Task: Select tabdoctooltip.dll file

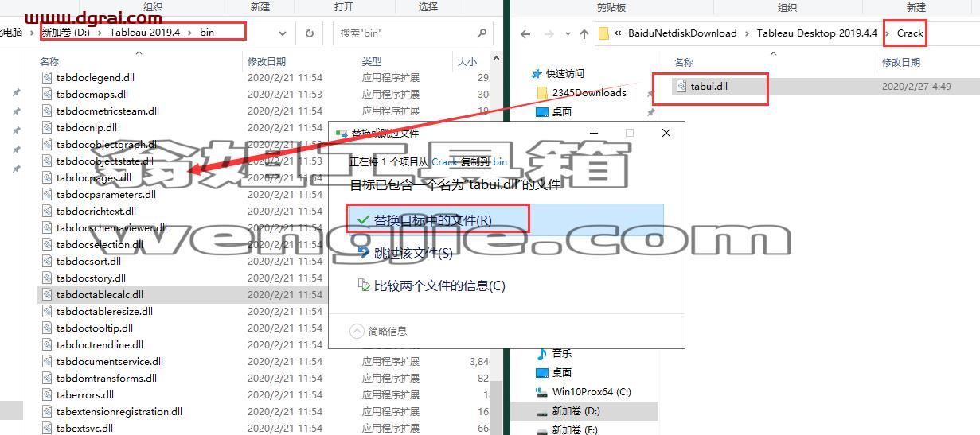Action: 95,328
